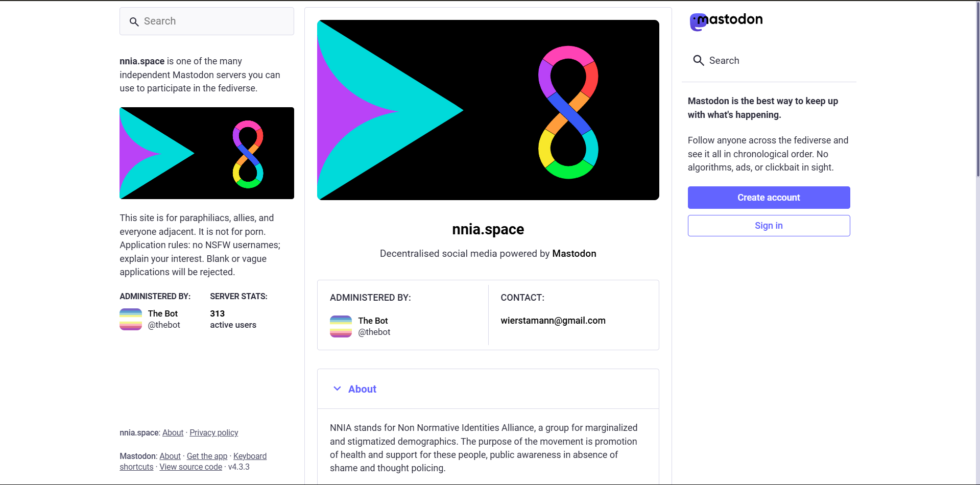The height and width of the screenshot is (485, 980).
Task: Click the Create account button
Action: 769,198
